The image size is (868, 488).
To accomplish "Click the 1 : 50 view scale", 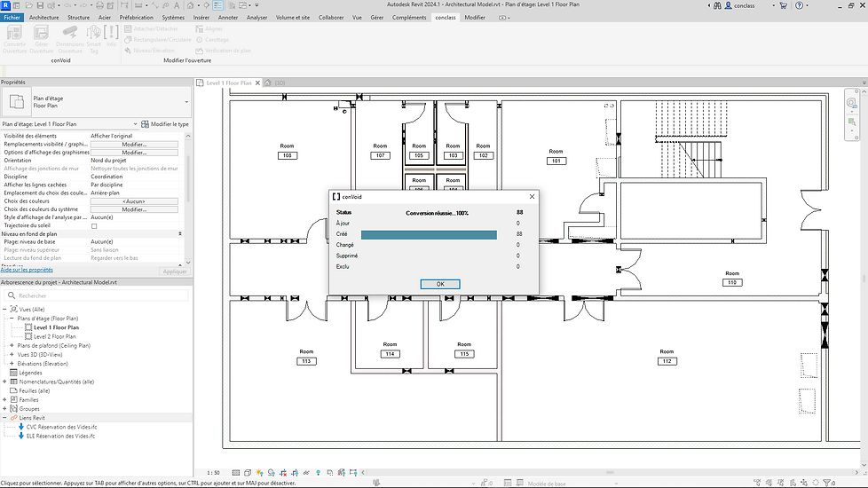I will point(213,473).
